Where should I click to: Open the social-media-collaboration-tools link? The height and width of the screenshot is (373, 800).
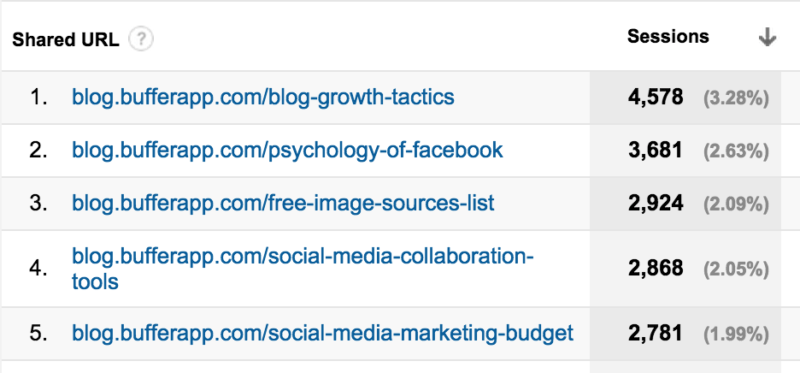point(303,268)
